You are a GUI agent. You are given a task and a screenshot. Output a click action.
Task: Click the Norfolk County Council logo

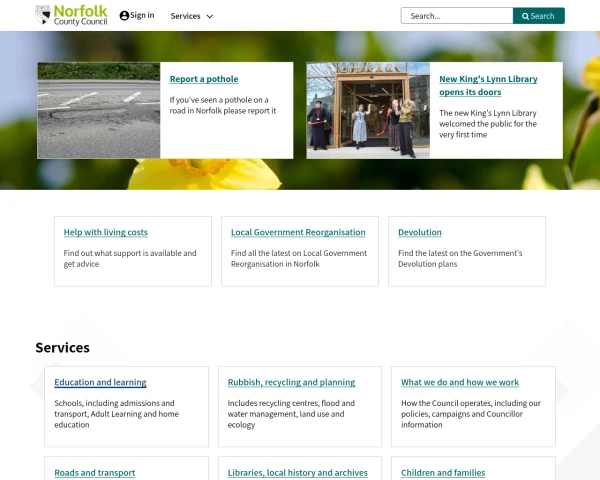click(x=71, y=15)
